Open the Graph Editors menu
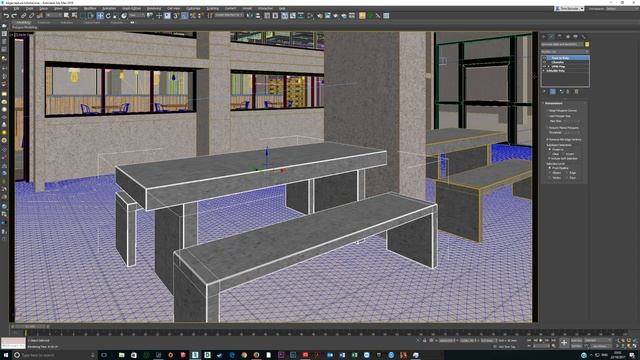The image size is (640, 360). (x=131, y=8)
